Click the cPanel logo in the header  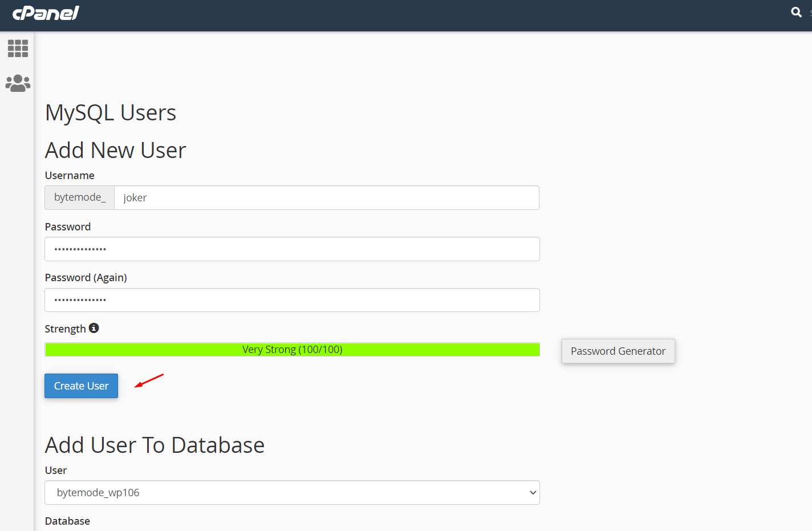(x=46, y=13)
